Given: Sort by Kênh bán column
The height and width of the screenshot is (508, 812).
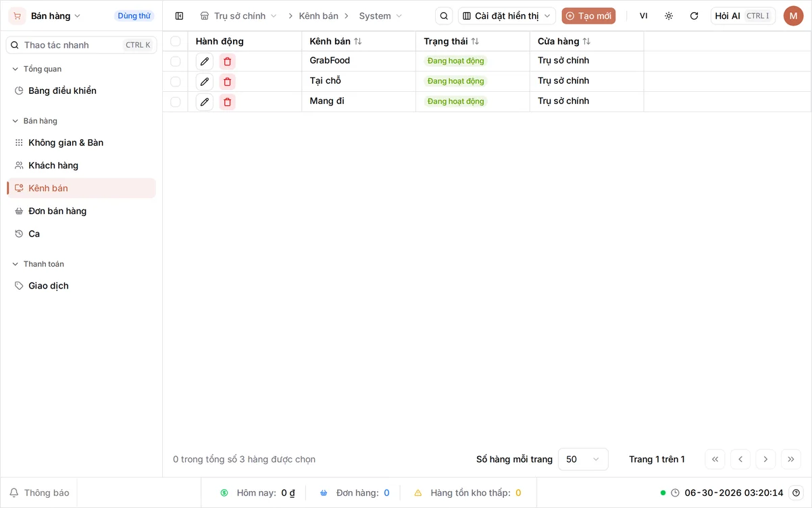Looking at the screenshot, I should (x=358, y=41).
